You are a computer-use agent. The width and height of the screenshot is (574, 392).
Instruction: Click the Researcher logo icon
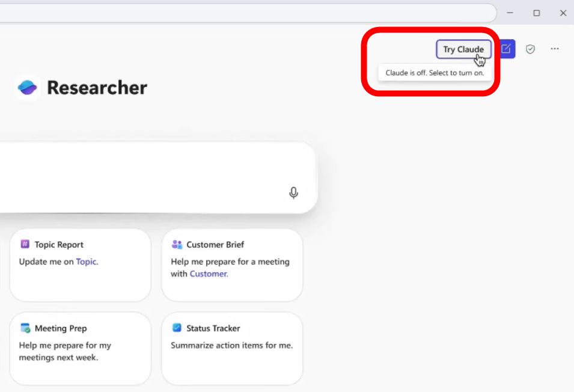pyautogui.click(x=28, y=88)
